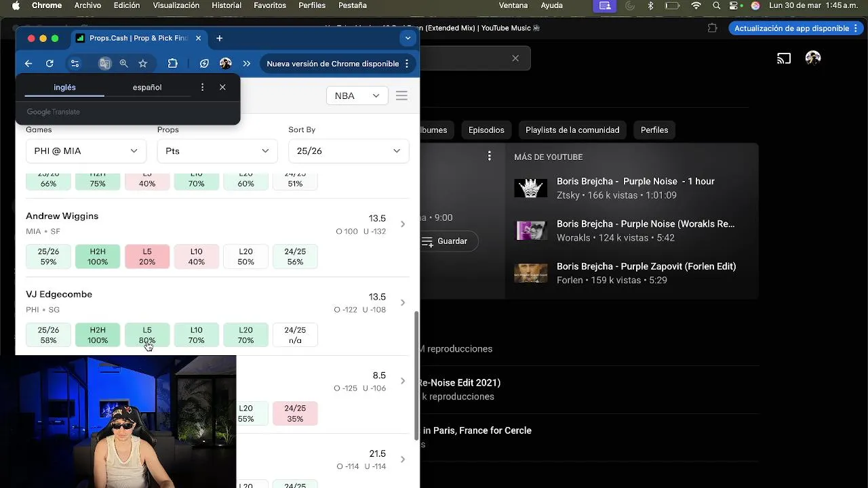Open Spotlight search in menu bar

tap(717, 5)
